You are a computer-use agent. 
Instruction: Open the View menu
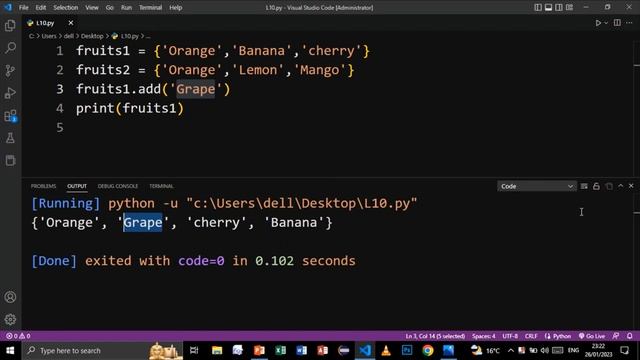pyautogui.click(x=91, y=7)
